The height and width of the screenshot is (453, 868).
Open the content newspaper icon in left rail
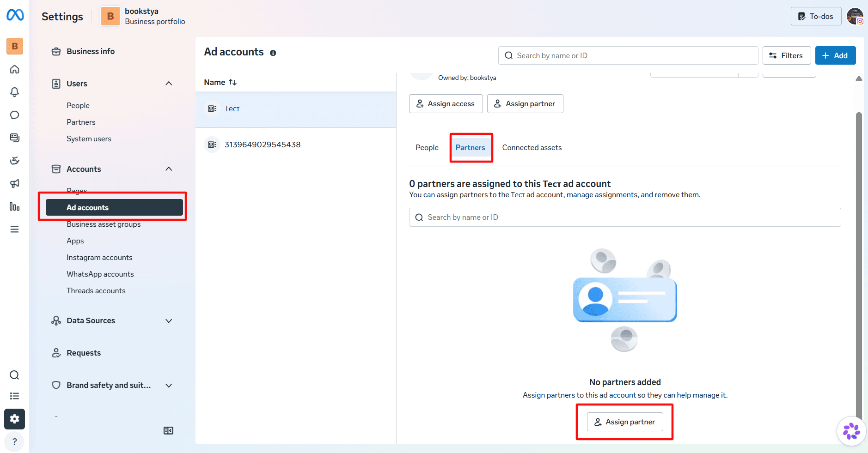[15, 138]
